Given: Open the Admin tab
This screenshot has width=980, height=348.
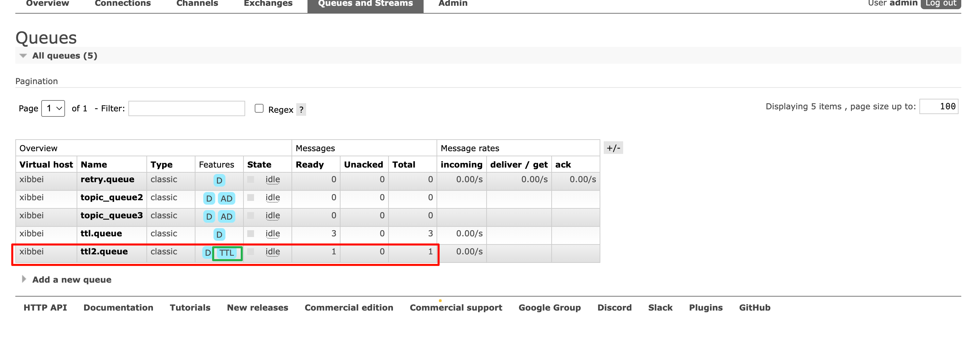Looking at the screenshot, I should tap(453, 4).
